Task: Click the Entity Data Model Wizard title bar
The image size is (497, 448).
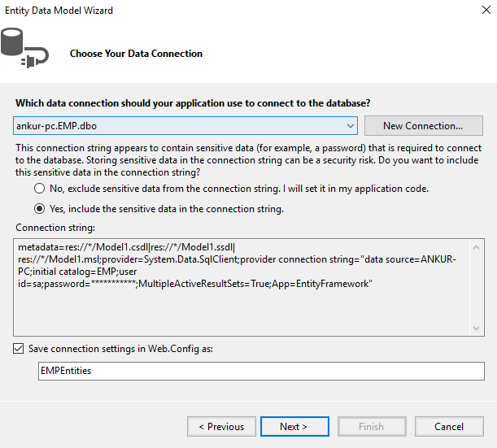Action: click(x=203, y=11)
